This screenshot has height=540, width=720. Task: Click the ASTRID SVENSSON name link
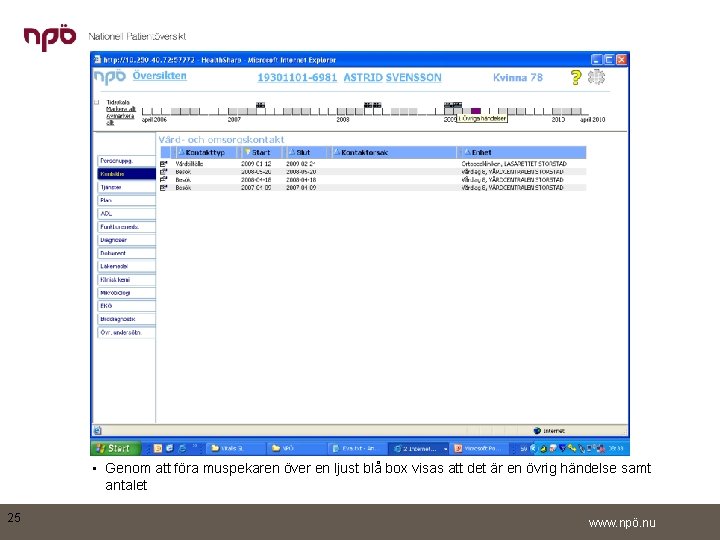tap(392, 78)
